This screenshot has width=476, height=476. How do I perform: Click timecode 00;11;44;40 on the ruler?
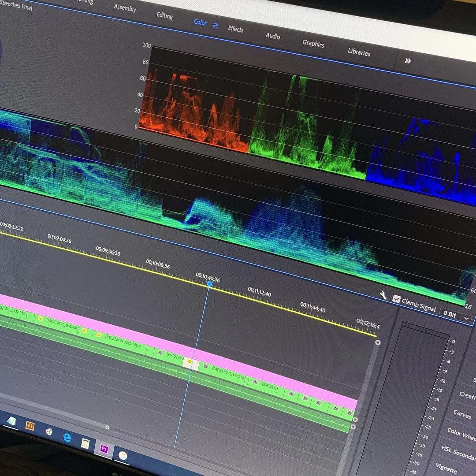click(312, 307)
